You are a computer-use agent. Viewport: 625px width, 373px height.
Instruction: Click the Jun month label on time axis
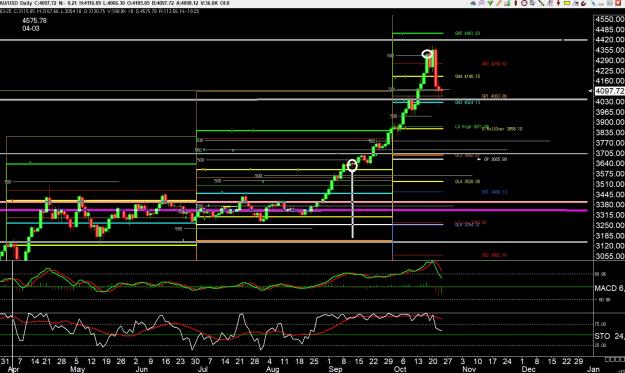tap(142, 369)
